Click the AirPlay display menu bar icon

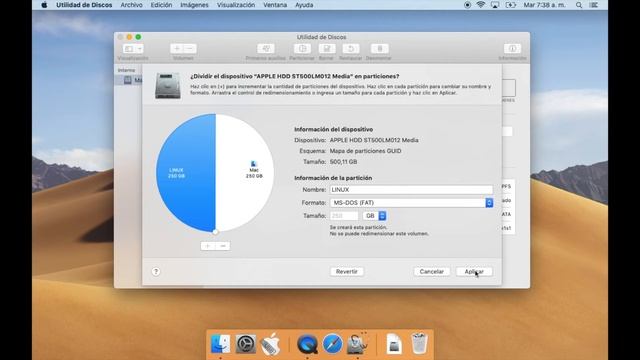pos(495,5)
